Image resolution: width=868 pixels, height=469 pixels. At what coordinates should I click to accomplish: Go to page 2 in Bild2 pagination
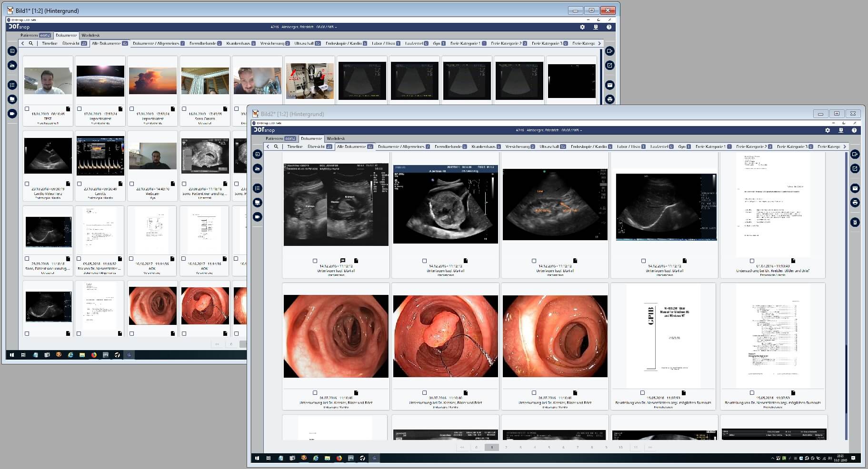506,447
